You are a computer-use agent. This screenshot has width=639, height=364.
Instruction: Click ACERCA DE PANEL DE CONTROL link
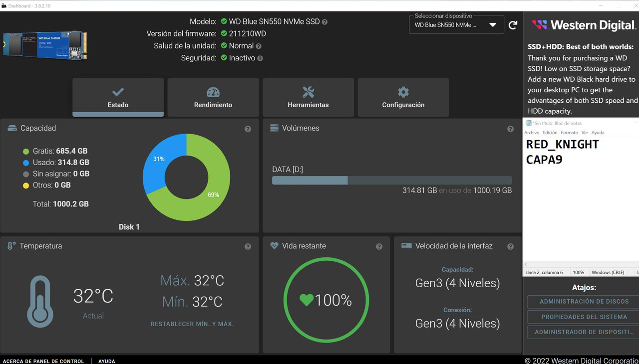(x=43, y=361)
